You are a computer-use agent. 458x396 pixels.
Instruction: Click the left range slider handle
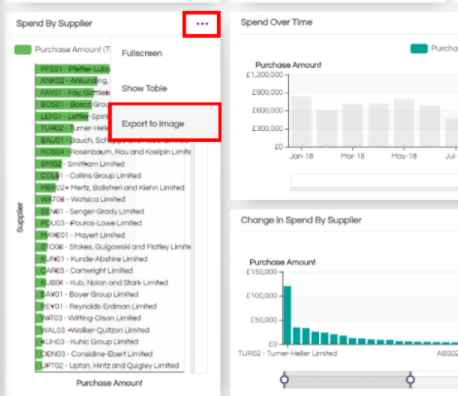click(x=284, y=379)
